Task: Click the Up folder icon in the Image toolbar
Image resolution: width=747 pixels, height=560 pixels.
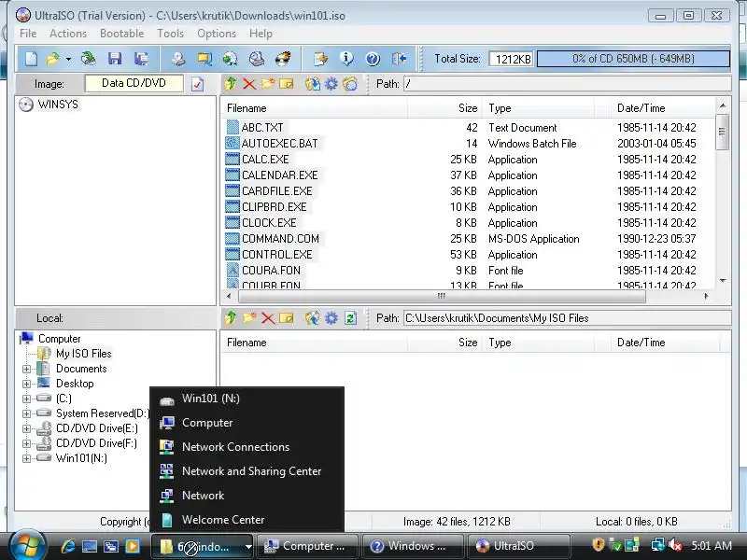Action: [x=231, y=84]
